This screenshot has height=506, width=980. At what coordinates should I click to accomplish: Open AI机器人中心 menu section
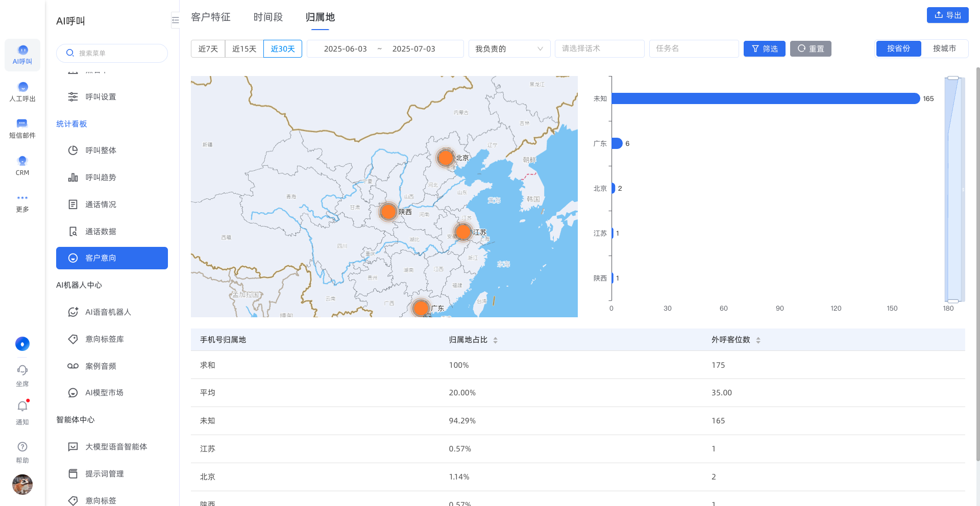point(79,285)
